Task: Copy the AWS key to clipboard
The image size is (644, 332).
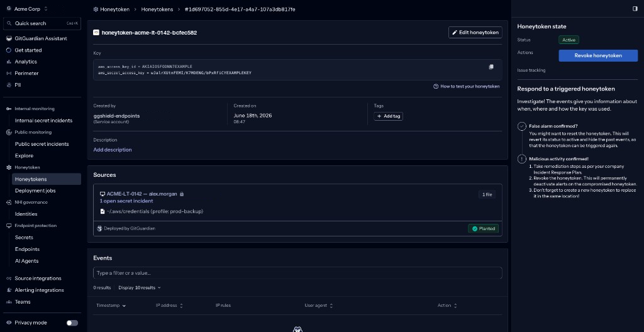Action: click(x=491, y=67)
